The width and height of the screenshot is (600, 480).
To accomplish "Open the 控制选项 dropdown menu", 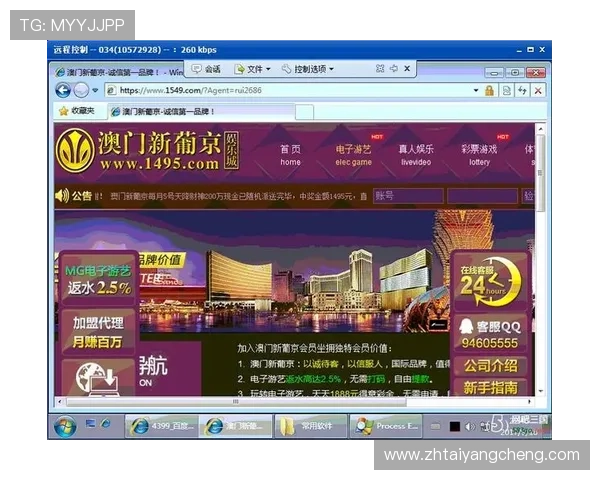I will tap(308, 69).
